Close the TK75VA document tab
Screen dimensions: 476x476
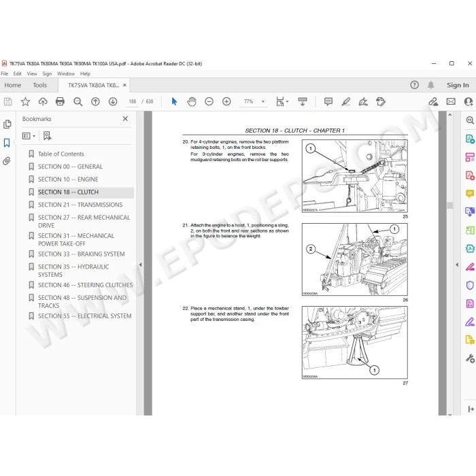pyautogui.click(x=124, y=85)
